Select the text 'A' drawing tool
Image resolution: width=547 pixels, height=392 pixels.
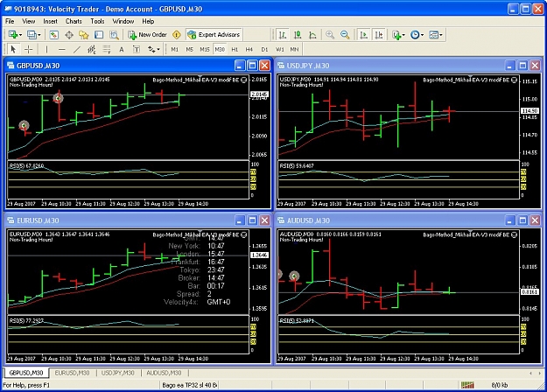click(122, 50)
